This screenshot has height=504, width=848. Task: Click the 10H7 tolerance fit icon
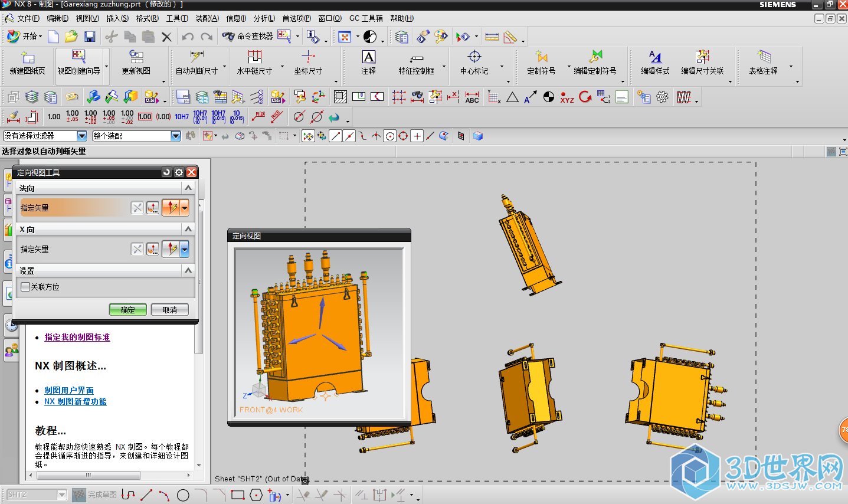click(182, 117)
